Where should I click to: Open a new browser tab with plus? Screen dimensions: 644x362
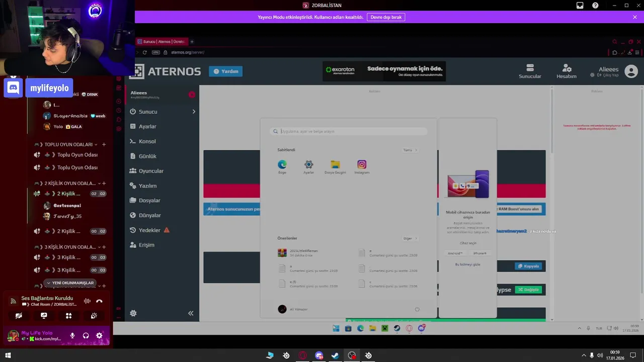[x=192, y=42]
